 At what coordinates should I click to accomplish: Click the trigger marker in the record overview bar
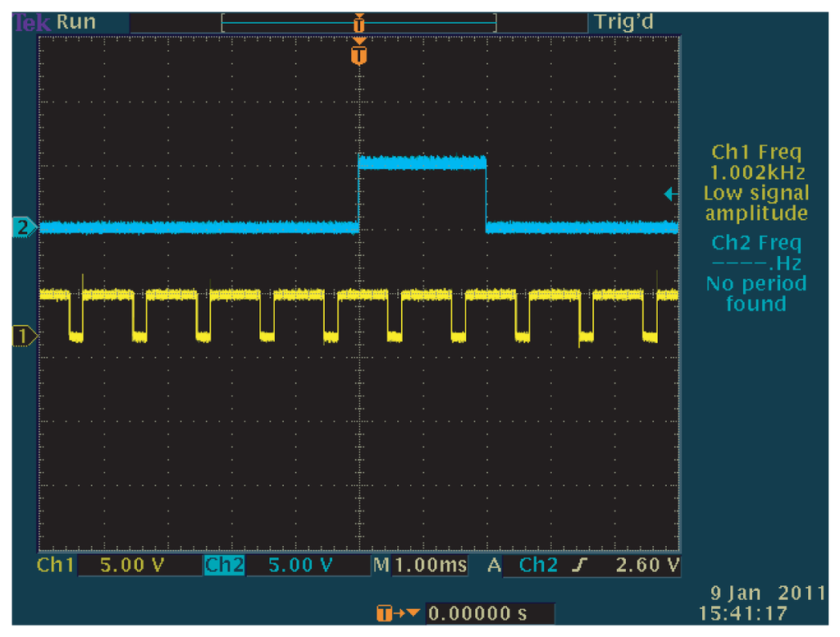coord(358,23)
